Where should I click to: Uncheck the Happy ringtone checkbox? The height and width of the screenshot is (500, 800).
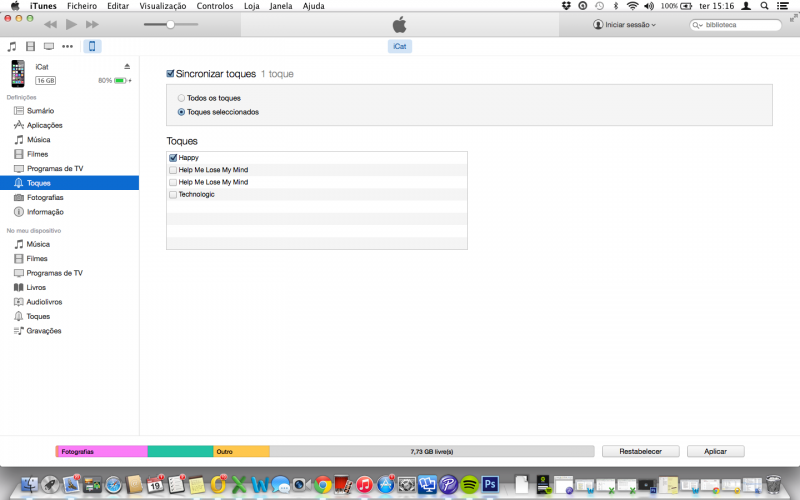coord(173,158)
